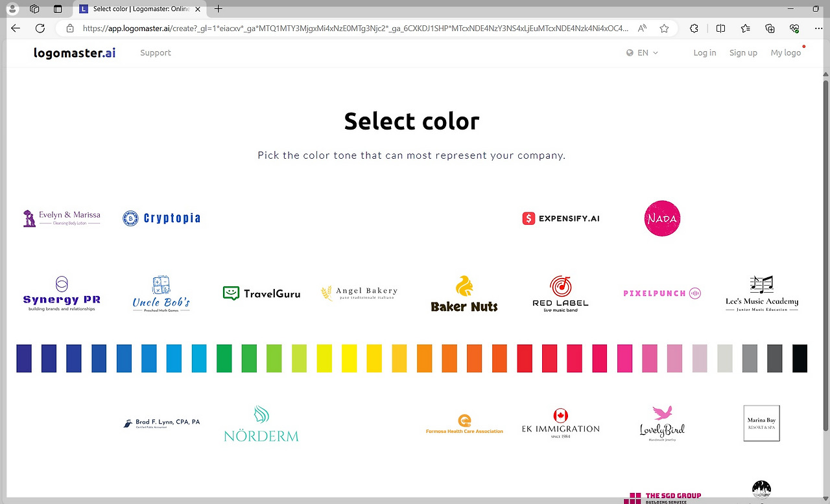Click the Log in link
The height and width of the screenshot is (504, 830).
coord(705,53)
